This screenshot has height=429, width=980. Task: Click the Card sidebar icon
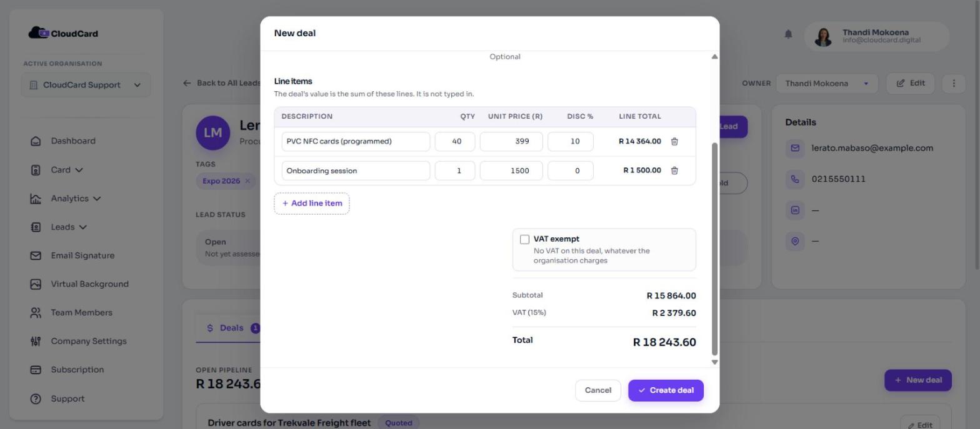pyautogui.click(x=36, y=170)
